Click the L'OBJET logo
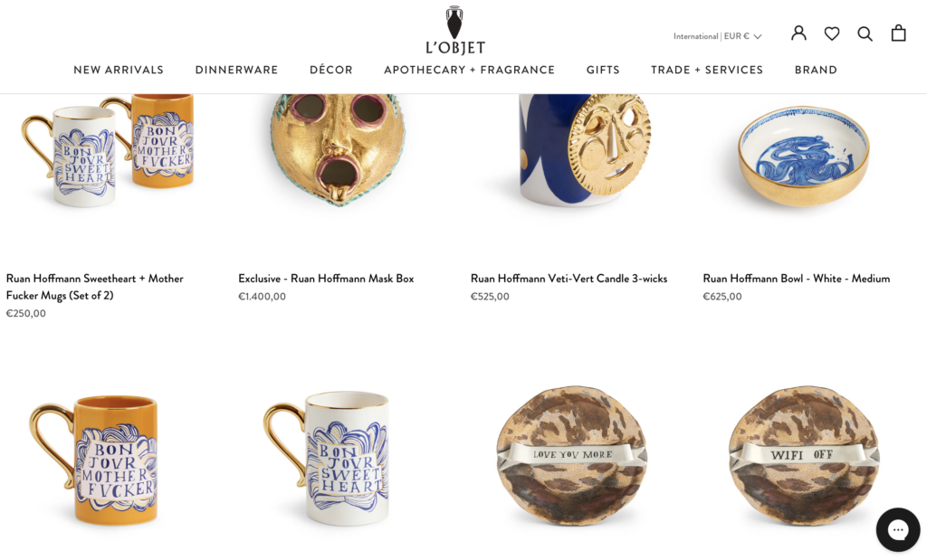 click(x=455, y=30)
